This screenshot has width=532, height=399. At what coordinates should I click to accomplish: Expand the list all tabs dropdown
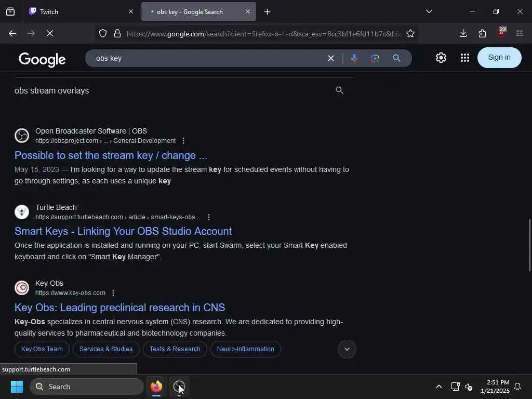(429, 11)
